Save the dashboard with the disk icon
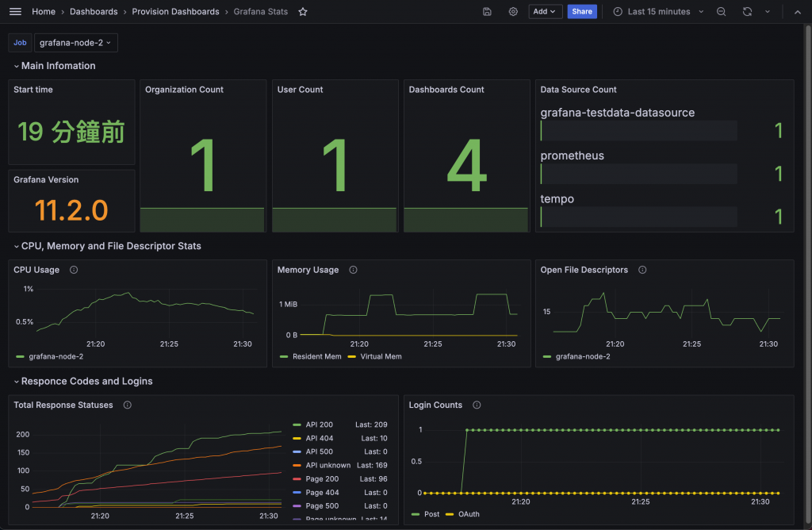Viewport: 812px width, 530px height. coord(487,11)
